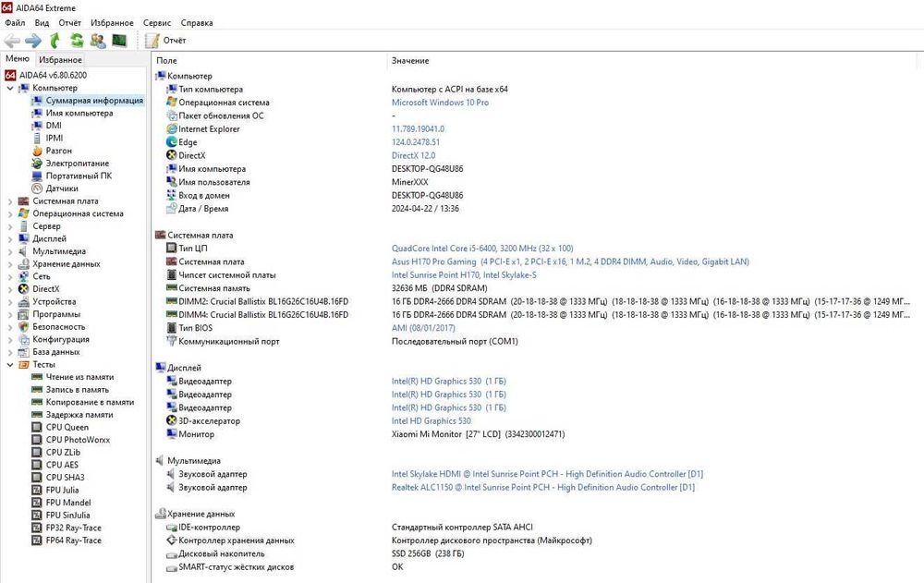Select Запись в память test
The image size is (924, 583).
pos(70,390)
